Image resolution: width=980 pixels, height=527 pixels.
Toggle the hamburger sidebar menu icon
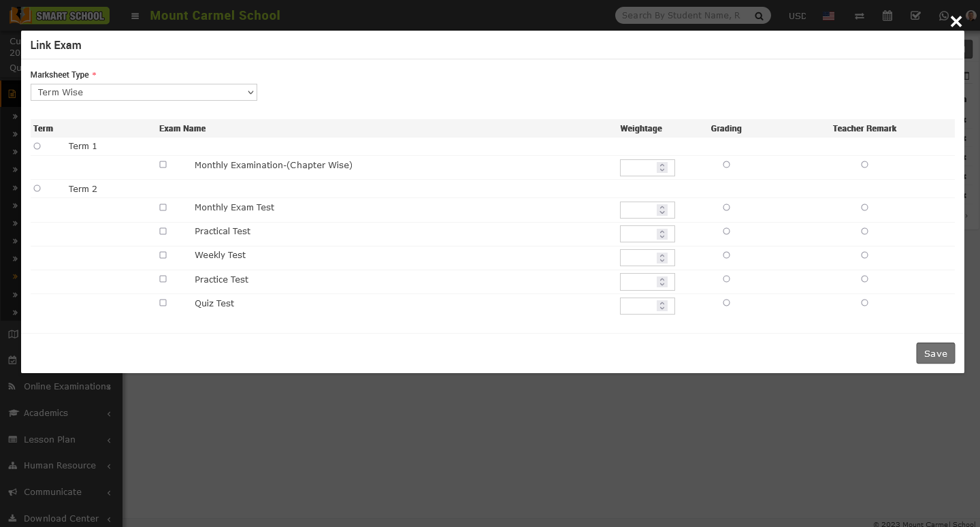tap(135, 16)
